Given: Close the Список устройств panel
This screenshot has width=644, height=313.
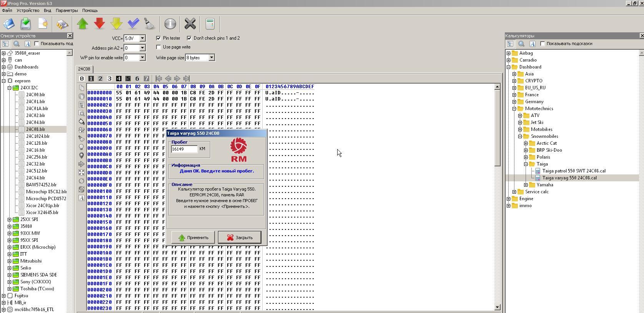Looking at the screenshot, I should [70, 36].
